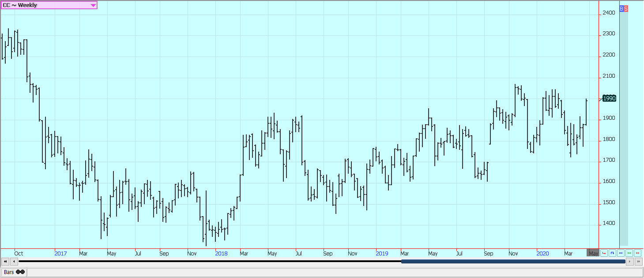Click the 2020 year label

coord(542,253)
